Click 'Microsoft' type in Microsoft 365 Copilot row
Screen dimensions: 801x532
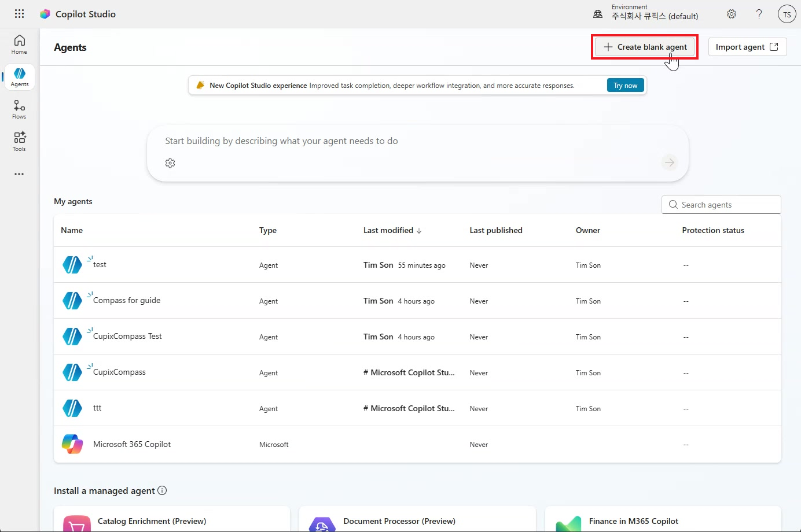tap(274, 445)
